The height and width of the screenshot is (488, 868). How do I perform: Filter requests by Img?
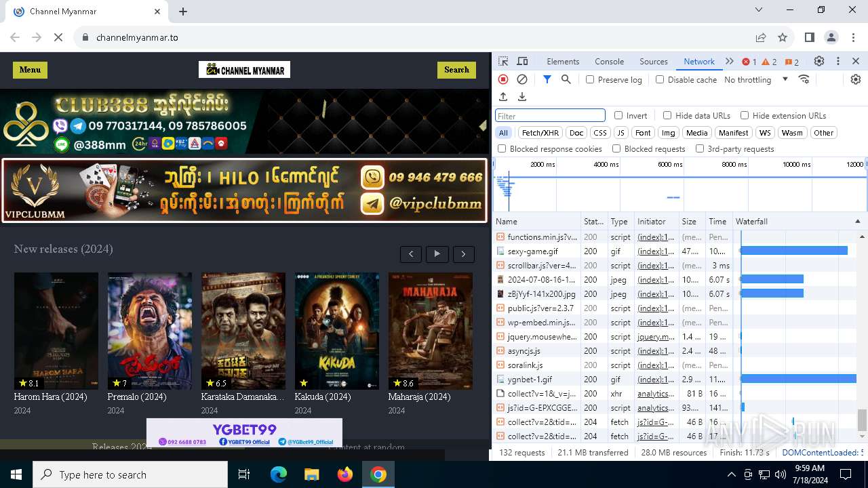[x=669, y=133]
